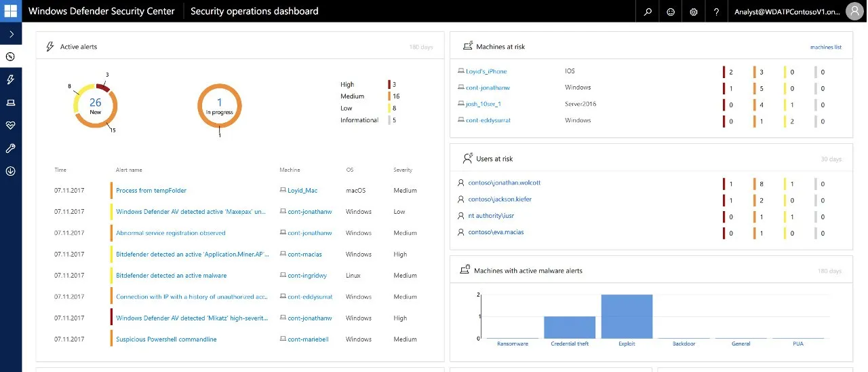
Task: Click the Analyst@WDATPContosoV1 account name
Action: (787, 12)
